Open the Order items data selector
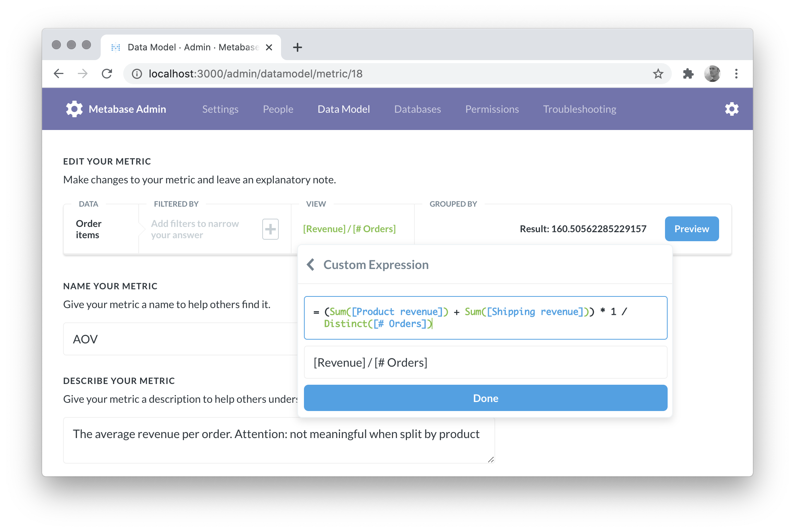The width and height of the screenshot is (795, 532). tap(89, 229)
